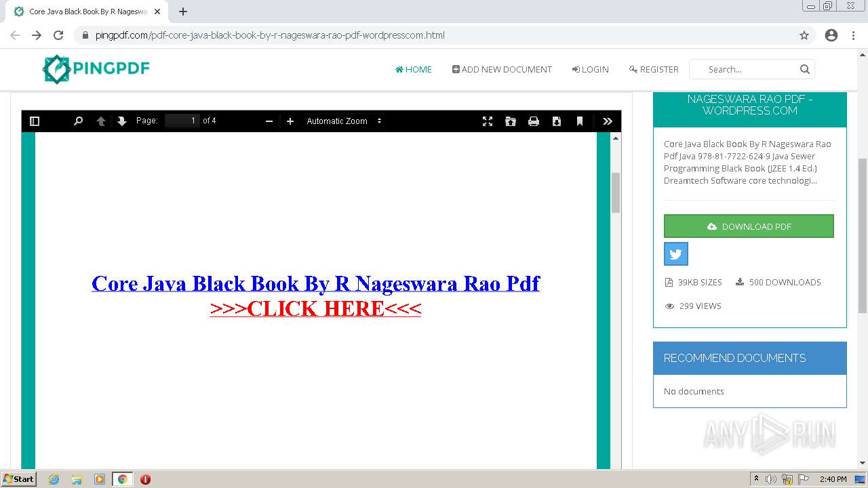Open the find-in-document search icon

[78, 121]
